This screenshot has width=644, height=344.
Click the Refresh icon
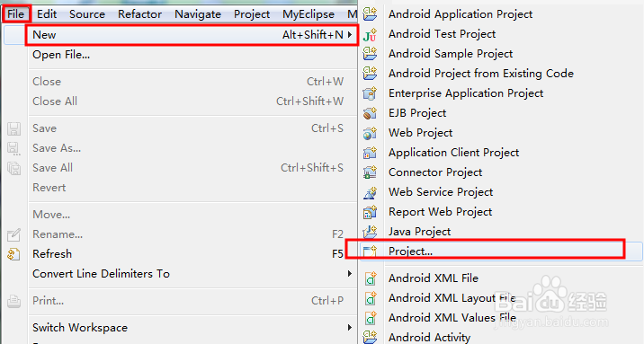click(14, 254)
